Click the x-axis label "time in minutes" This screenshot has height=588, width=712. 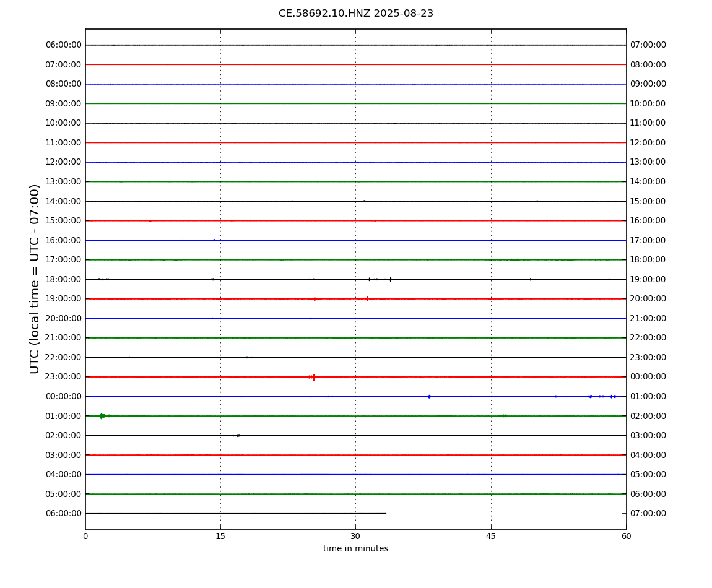click(355, 548)
